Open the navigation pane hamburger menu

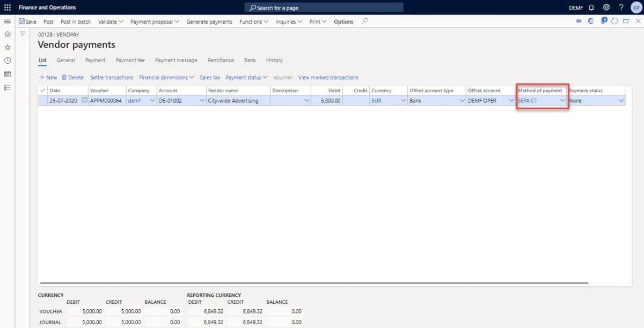tap(7, 21)
